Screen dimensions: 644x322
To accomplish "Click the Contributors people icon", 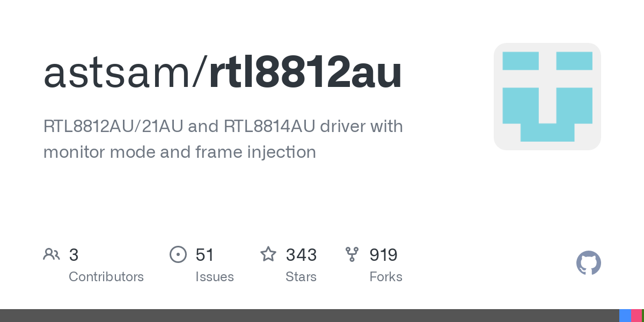I will (x=52, y=254).
